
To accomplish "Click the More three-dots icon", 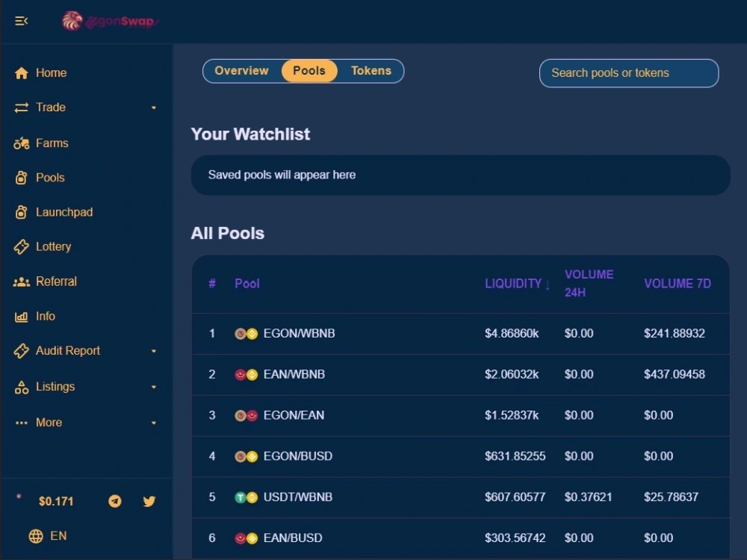I will (x=22, y=423).
